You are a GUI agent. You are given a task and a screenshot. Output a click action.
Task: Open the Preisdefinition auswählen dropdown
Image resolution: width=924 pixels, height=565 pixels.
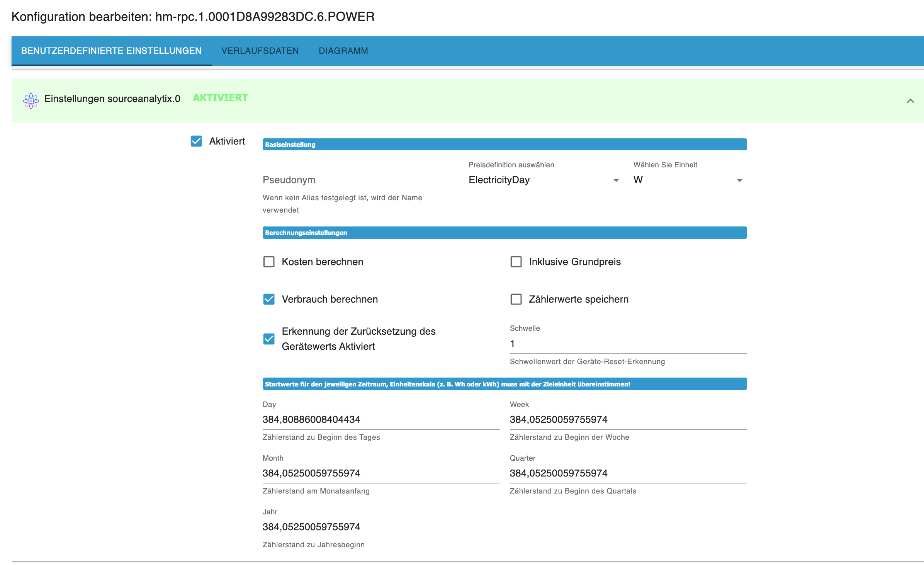point(545,180)
